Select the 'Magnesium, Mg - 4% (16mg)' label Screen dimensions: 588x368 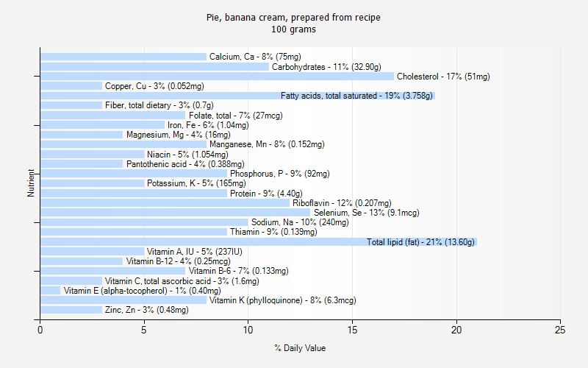[179, 135]
